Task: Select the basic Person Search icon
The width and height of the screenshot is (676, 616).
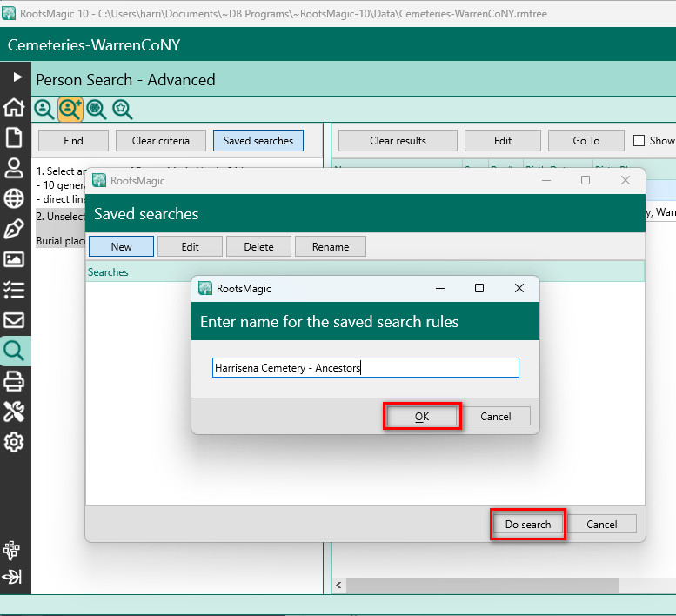Action: 44,109
